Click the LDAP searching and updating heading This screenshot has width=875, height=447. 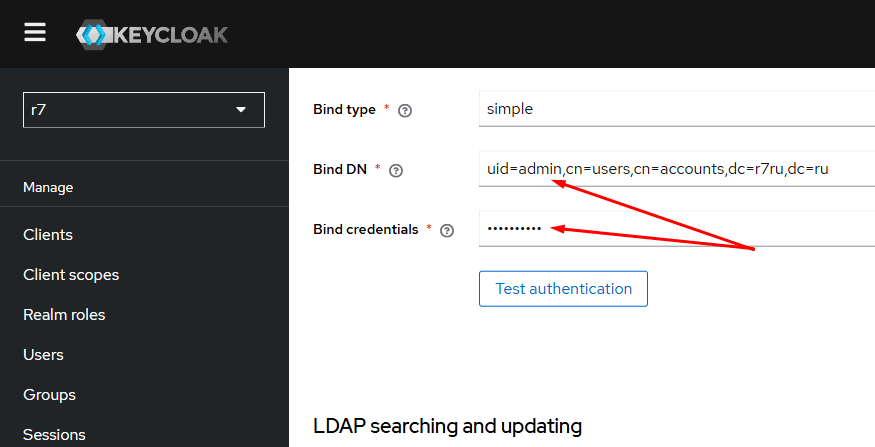[448, 426]
